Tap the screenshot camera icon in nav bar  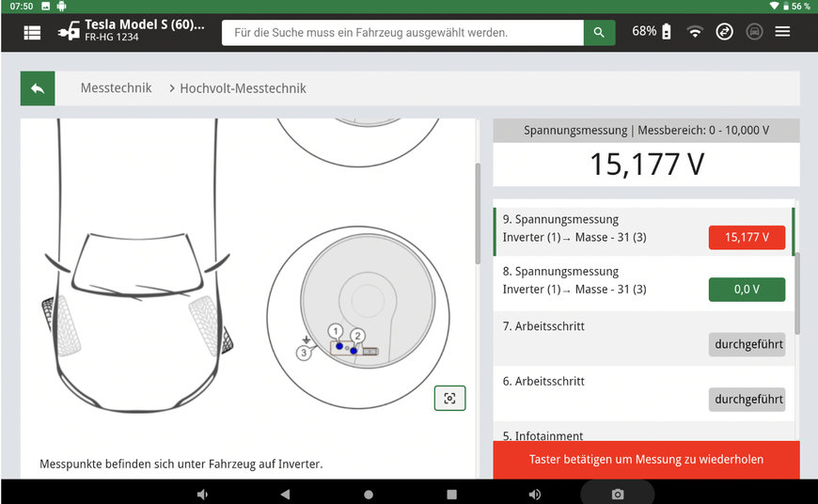(618, 494)
